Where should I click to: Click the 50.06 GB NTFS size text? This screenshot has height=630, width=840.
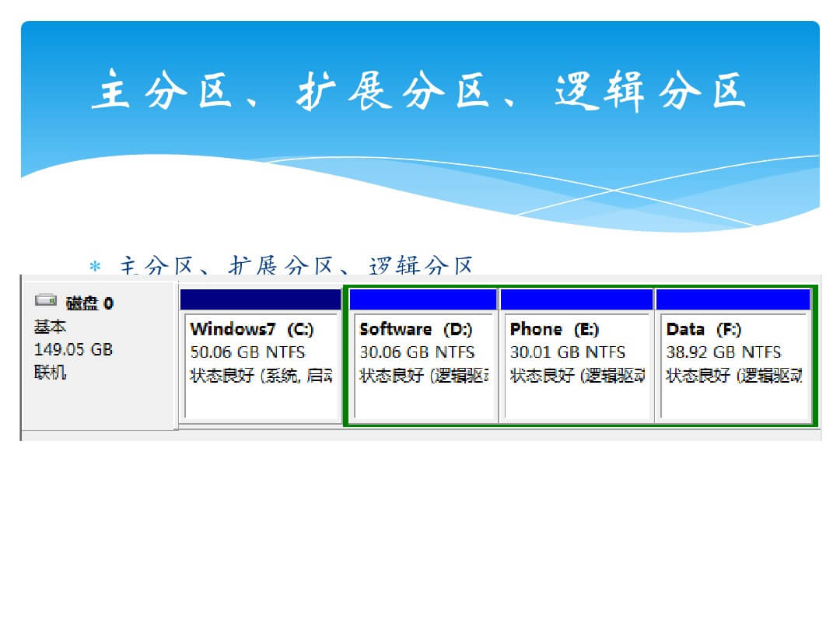247,352
